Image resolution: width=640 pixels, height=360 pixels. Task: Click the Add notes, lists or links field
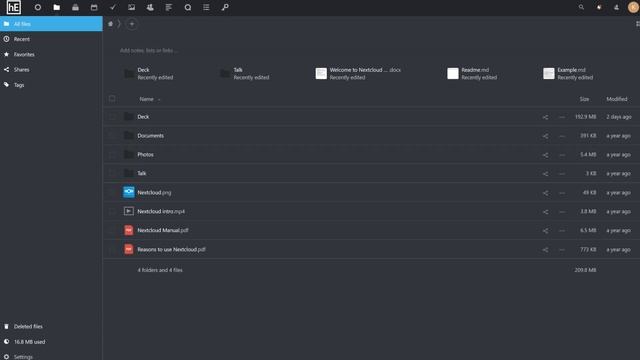click(149, 51)
